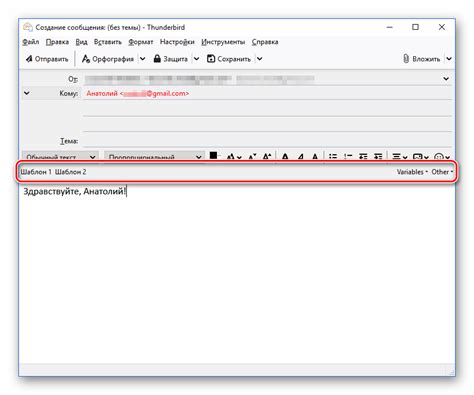
Task: Open the Инструменты menu
Action: click(223, 42)
